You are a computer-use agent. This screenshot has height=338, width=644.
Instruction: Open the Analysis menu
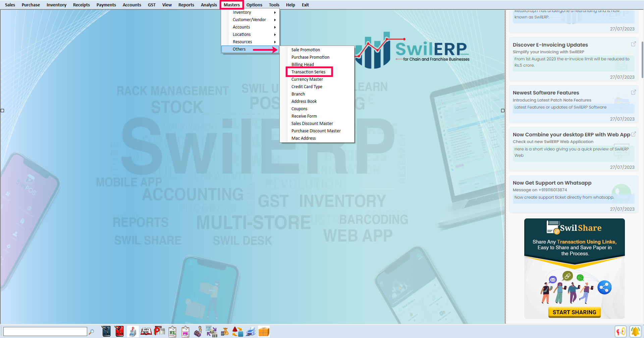[x=209, y=5]
